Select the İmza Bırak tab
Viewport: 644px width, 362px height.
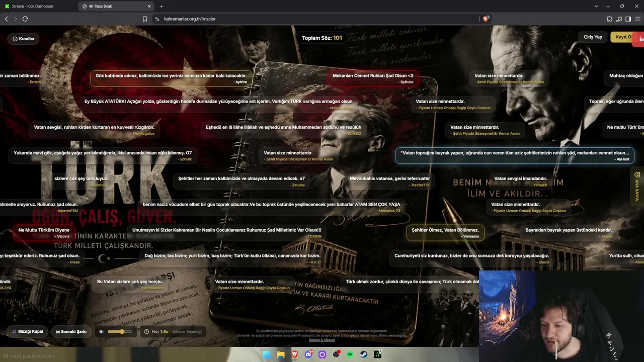point(117,6)
